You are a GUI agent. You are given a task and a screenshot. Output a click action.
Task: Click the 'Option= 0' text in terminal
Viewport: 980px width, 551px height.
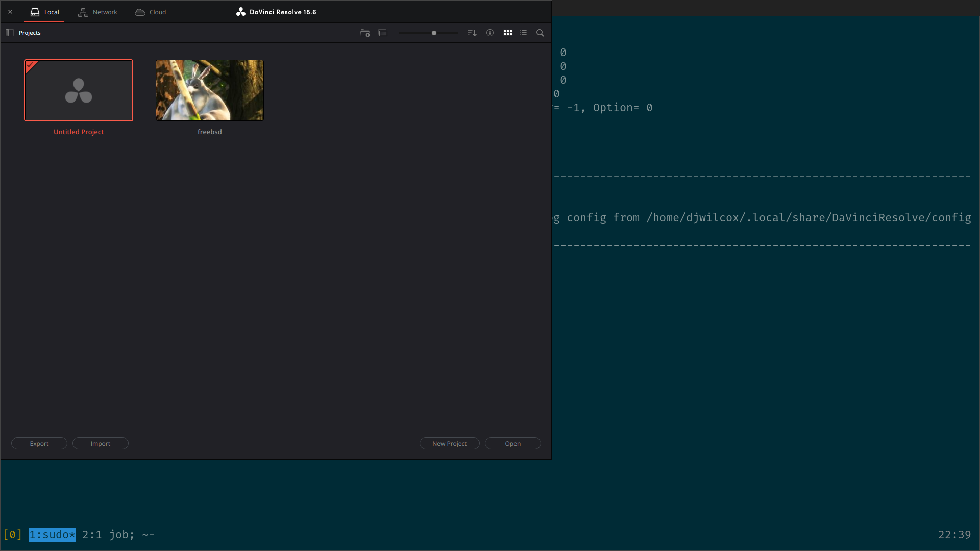[x=623, y=108]
